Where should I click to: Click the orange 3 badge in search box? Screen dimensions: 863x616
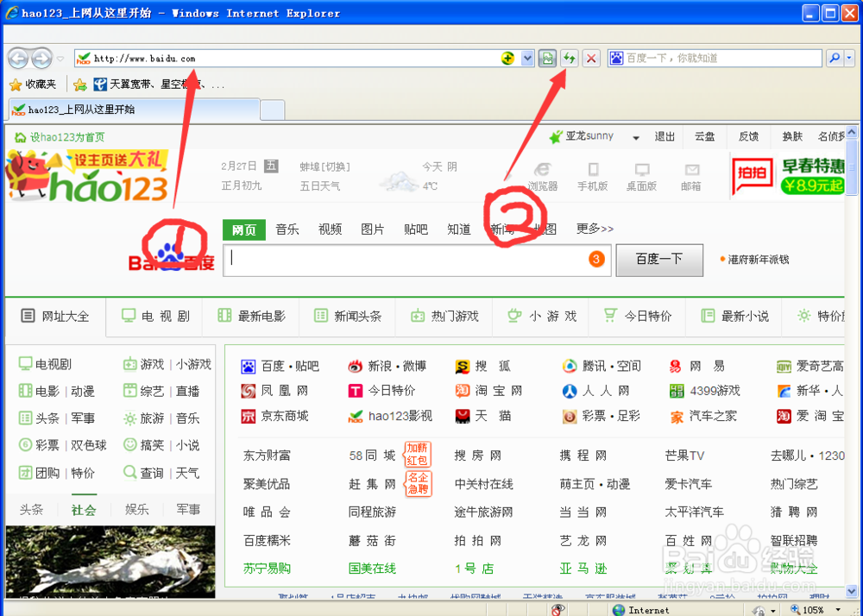point(596,259)
